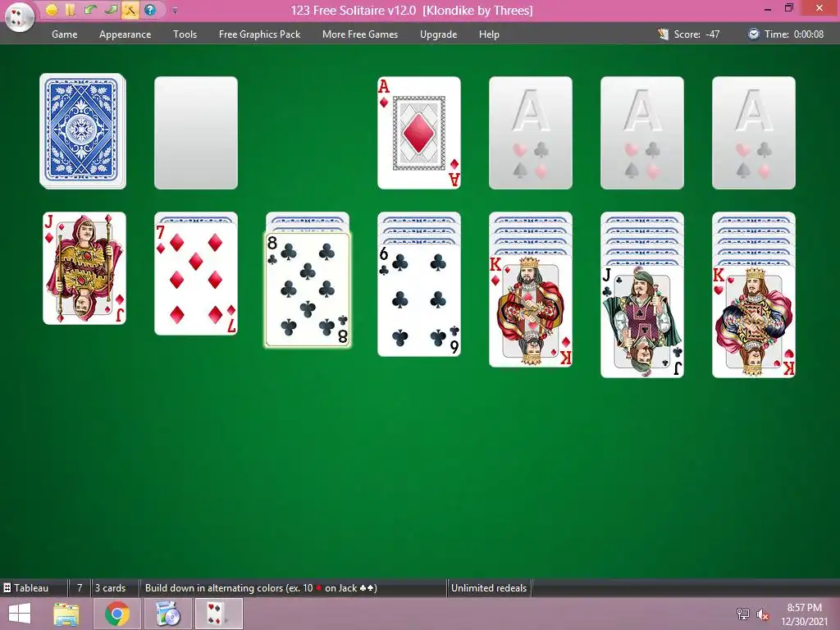Open the Help menu
840x630 pixels.
[489, 34]
